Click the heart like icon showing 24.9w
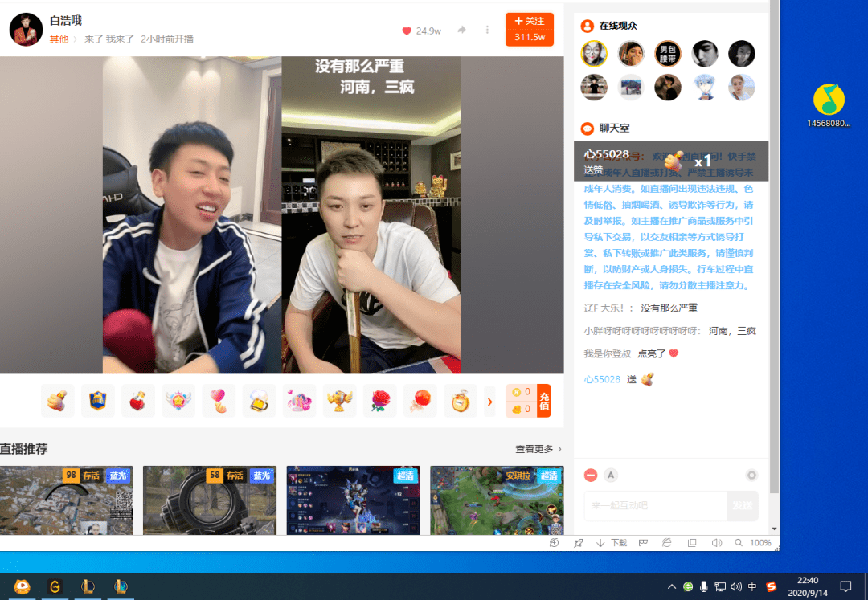The image size is (868, 600). 407,31
